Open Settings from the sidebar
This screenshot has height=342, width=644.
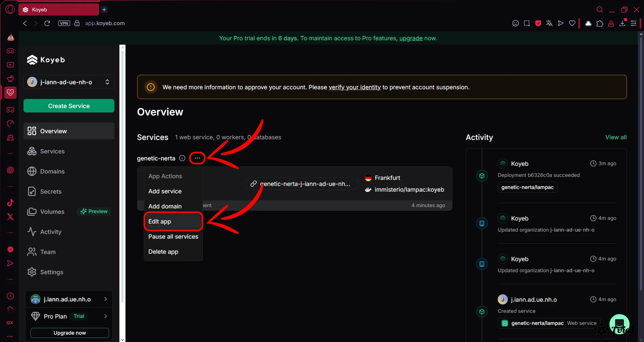[69, 272]
